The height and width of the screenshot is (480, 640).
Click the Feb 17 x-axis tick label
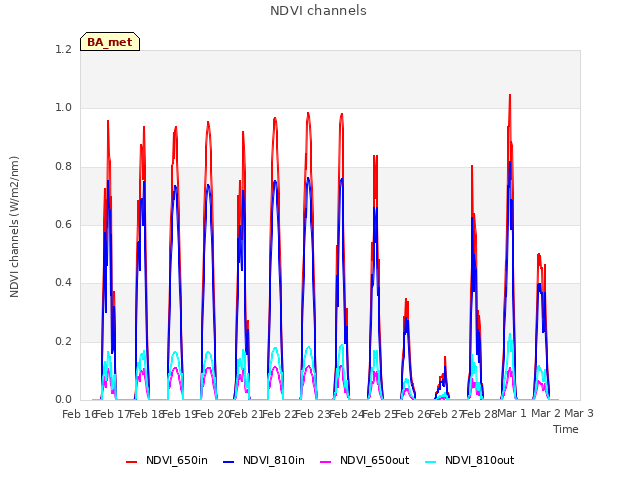coord(112,414)
